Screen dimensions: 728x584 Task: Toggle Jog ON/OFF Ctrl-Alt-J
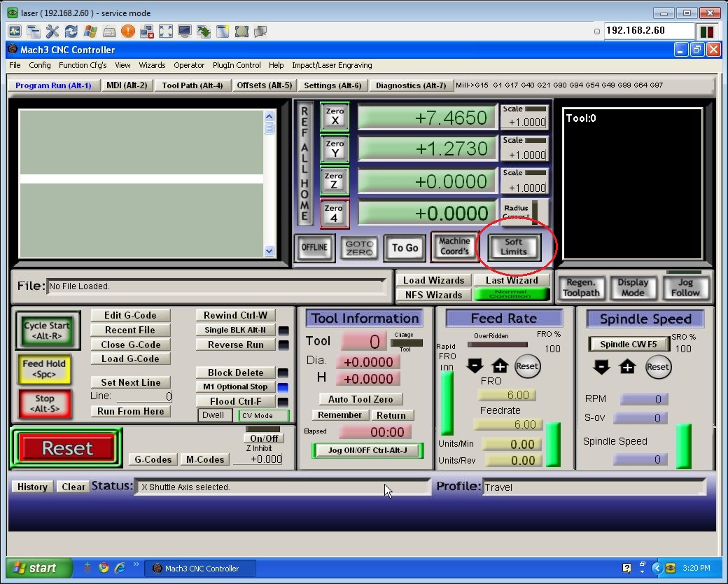367,450
